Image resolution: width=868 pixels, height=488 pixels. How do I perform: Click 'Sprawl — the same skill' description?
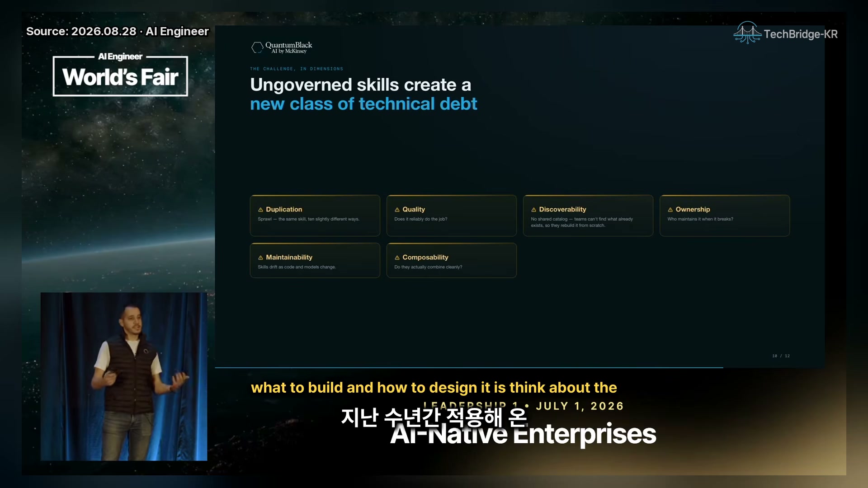(308, 219)
